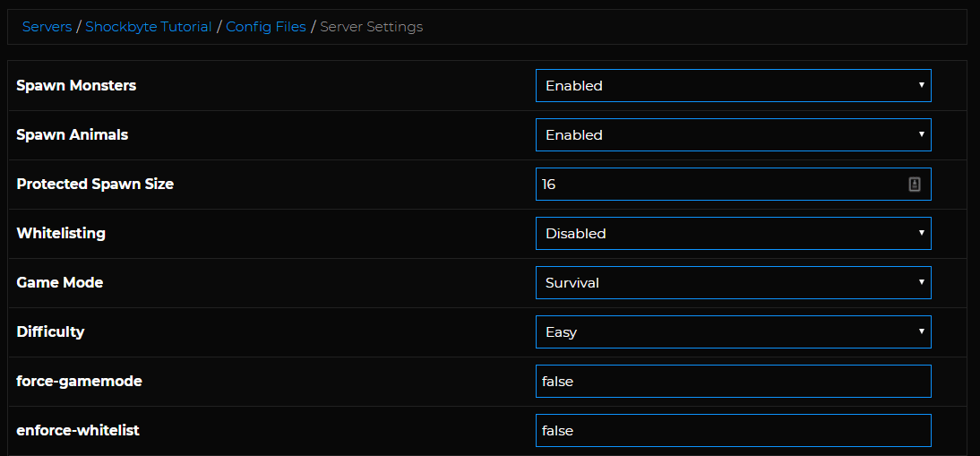Expand the Spawn Animals dropdown
The image size is (980, 456).
(733, 135)
